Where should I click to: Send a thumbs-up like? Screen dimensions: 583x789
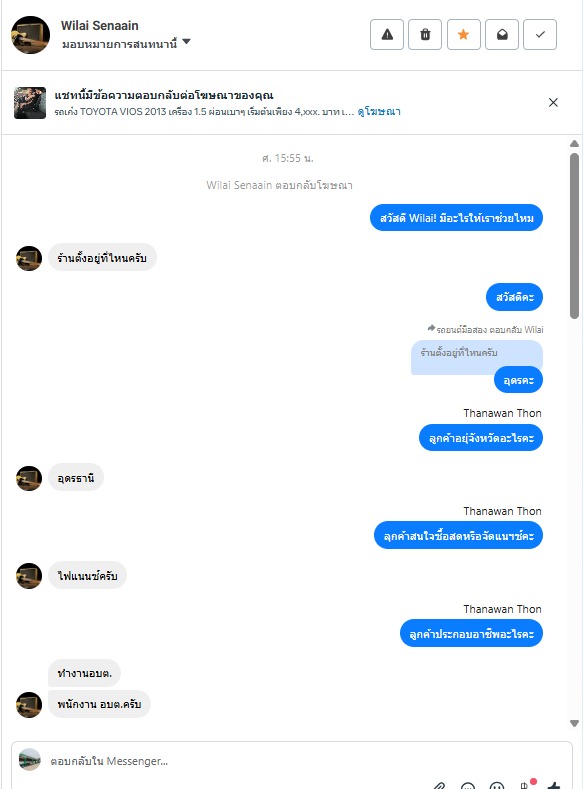(x=554, y=785)
